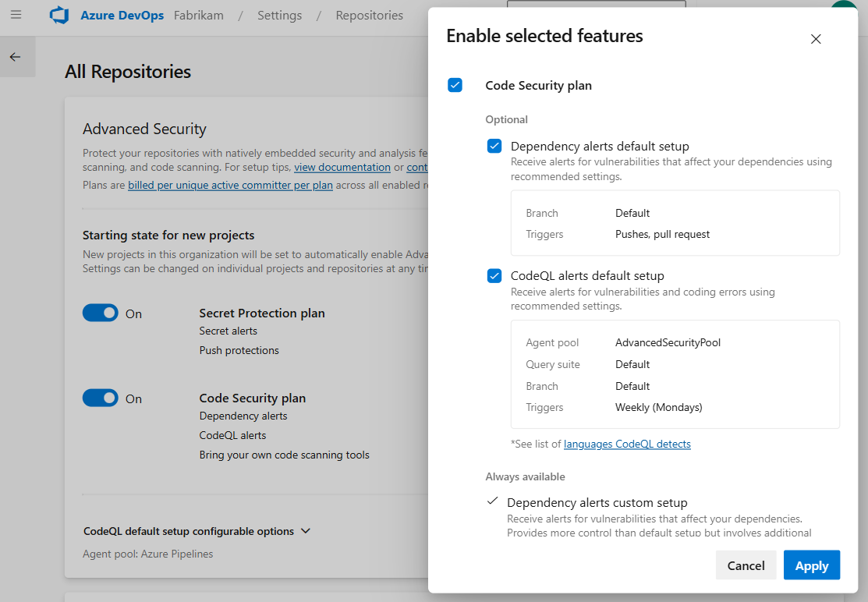
Task: Turn off the Code Security plan toggle
Action: [x=101, y=398]
